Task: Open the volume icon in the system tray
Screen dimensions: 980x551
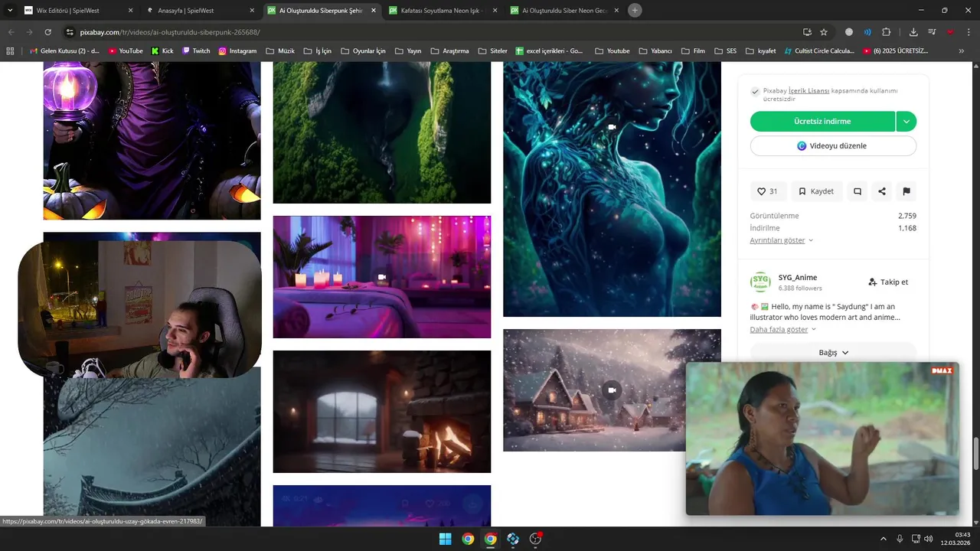Action: (x=929, y=539)
